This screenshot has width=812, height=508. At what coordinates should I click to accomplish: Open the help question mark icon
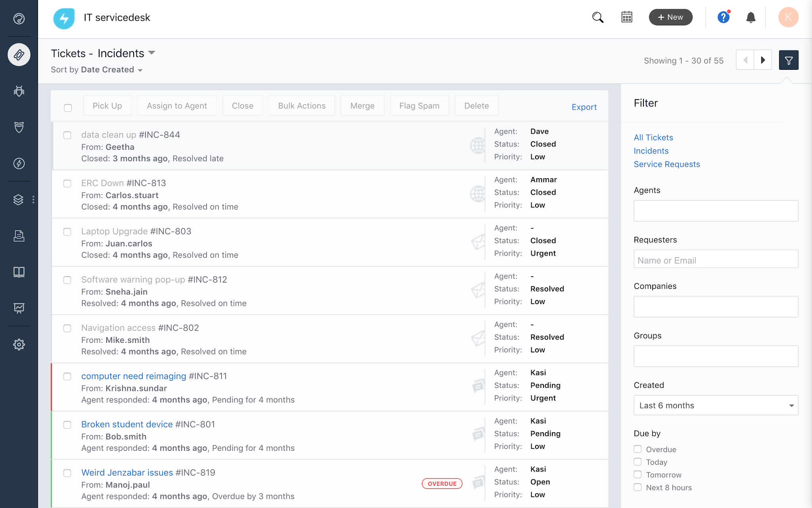coord(723,17)
